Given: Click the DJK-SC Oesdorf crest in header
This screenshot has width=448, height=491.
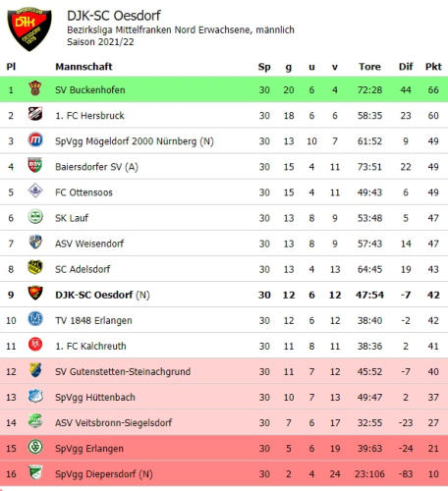Looking at the screenshot, I should [29, 29].
